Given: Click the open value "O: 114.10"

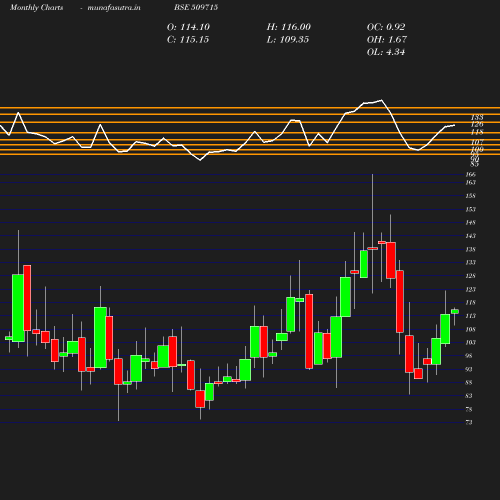Looking at the screenshot, I should tap(188, 27).
